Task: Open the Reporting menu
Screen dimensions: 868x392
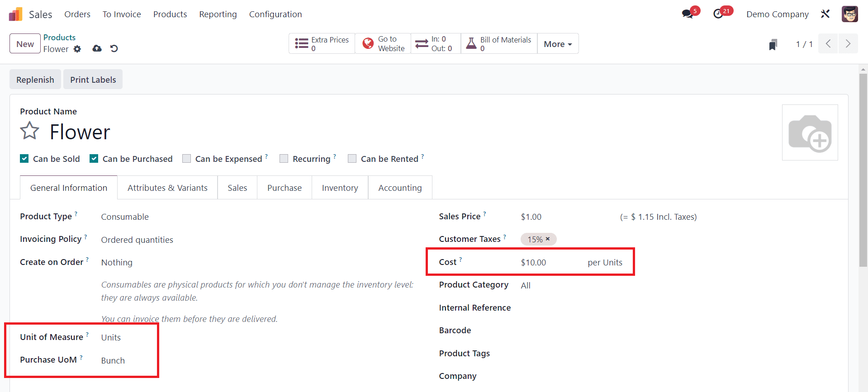Action: [x=218, y=14]
